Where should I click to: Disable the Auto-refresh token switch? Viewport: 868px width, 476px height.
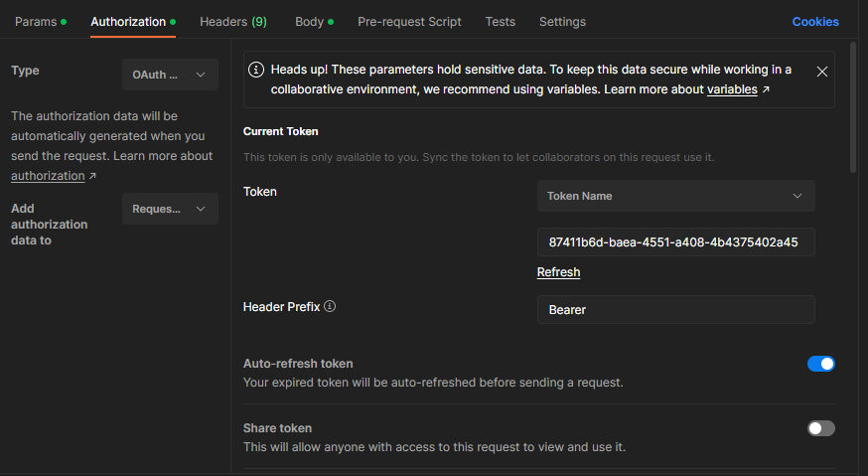coord(820,364)
